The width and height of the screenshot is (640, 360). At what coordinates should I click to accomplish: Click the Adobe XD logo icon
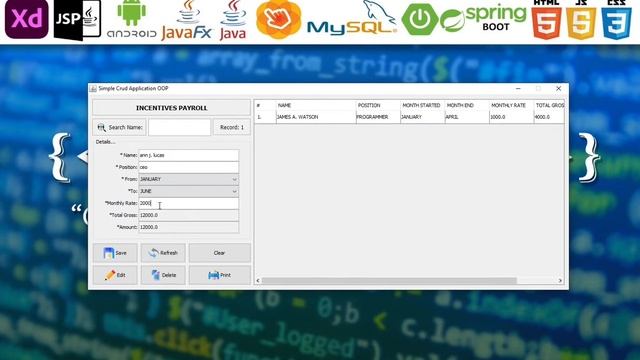point(27,19)
